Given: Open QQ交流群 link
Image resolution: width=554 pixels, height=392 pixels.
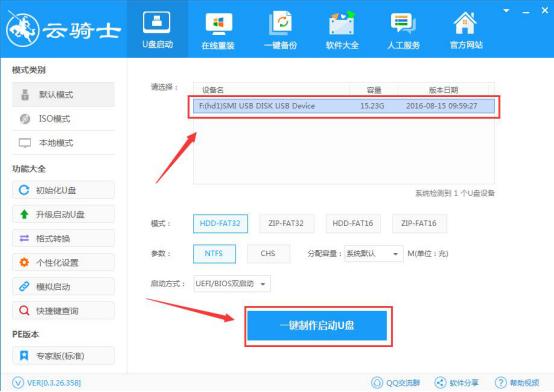Looking at the screenshot, I should pyautogui.click(x=396, y=382).
